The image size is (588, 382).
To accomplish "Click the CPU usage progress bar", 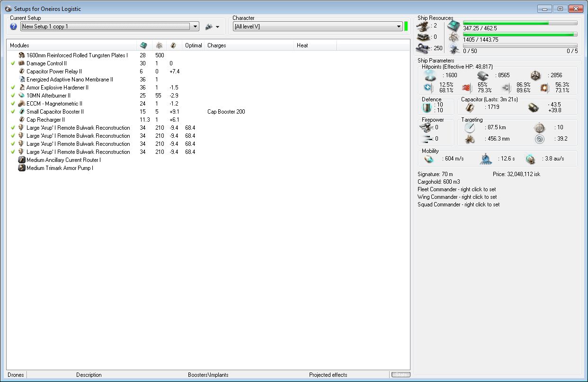I will [520, 23].
